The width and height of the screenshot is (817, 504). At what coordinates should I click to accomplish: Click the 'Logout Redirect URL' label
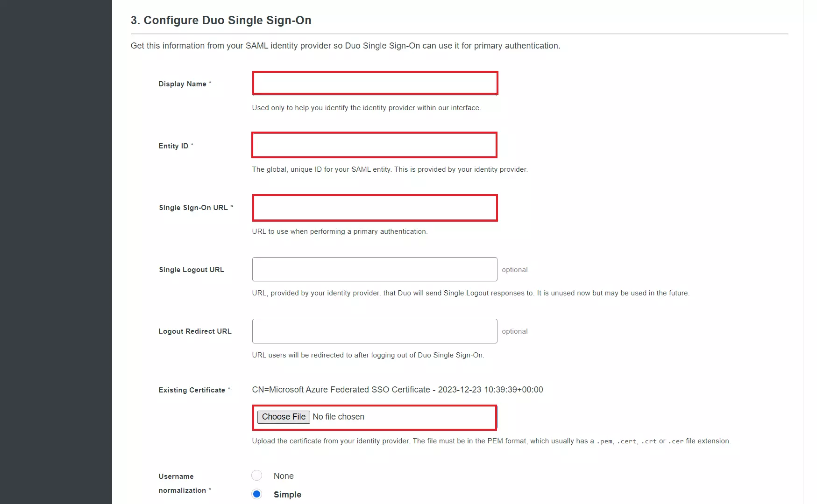[195, 331]
